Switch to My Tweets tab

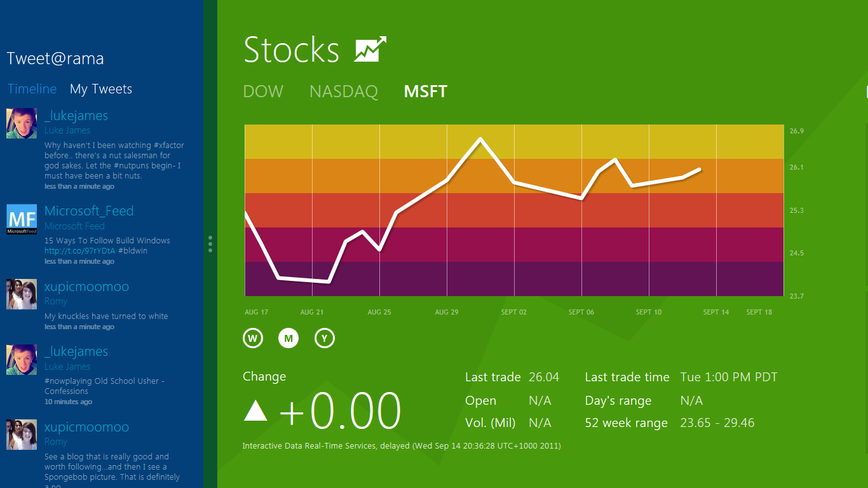101,89
